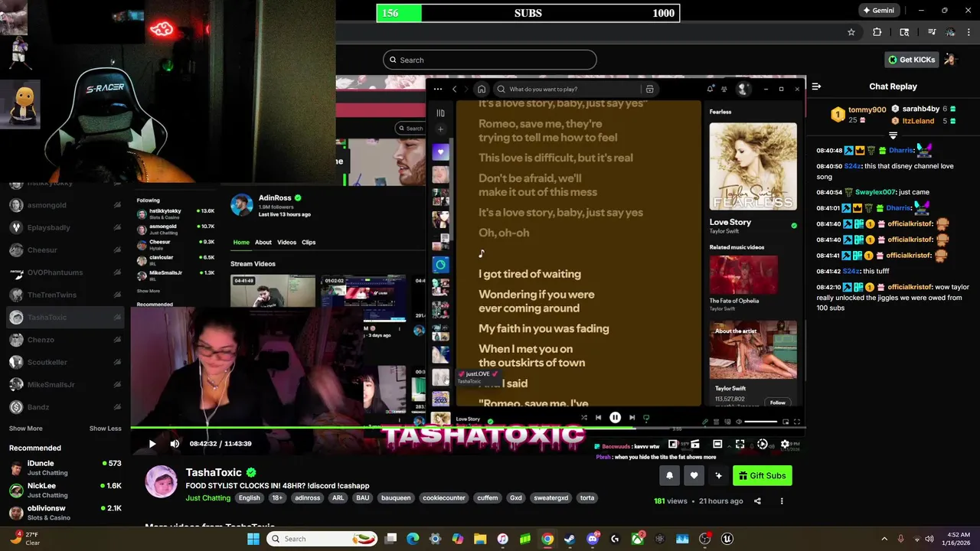Click adinross tag
Viewport: 980px width, 551px height.
[307, 498]
